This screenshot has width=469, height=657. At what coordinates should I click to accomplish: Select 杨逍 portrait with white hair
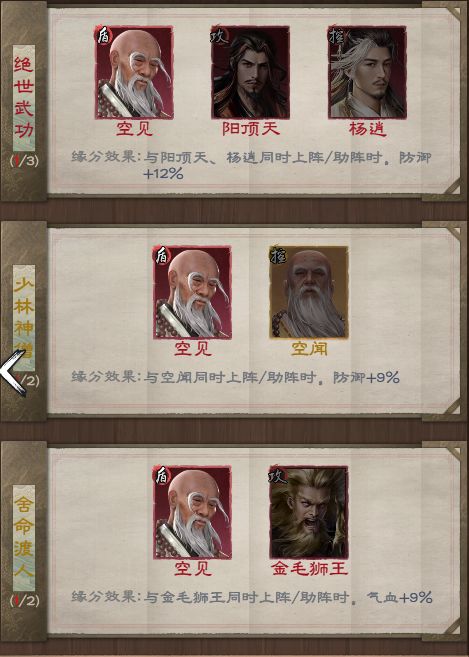click(367, 72)
